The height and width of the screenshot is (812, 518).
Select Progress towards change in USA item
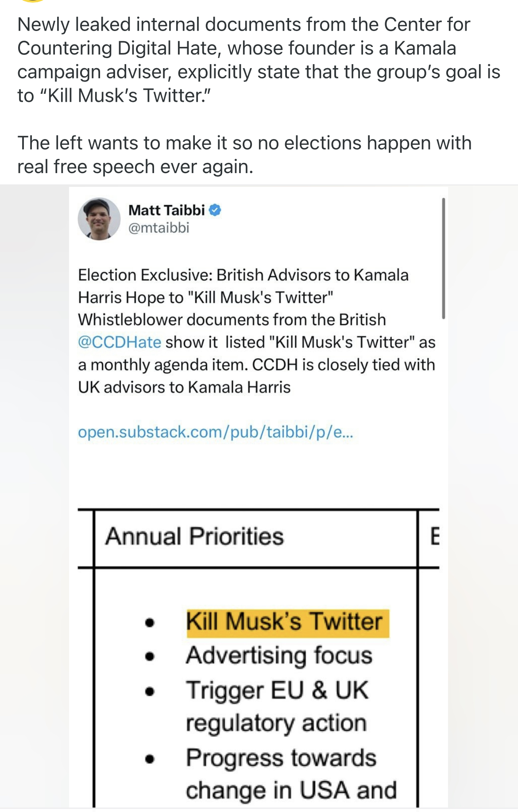[x=281, y=758]
